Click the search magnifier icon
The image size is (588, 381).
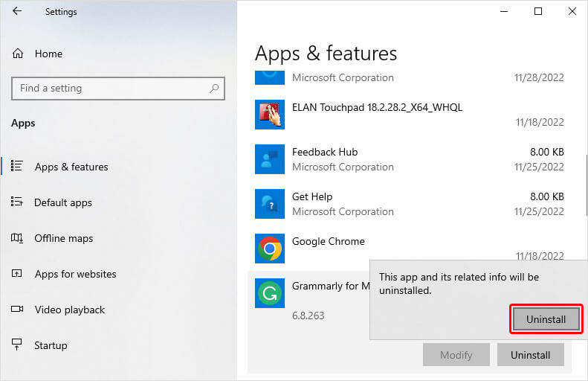point(214,89)
